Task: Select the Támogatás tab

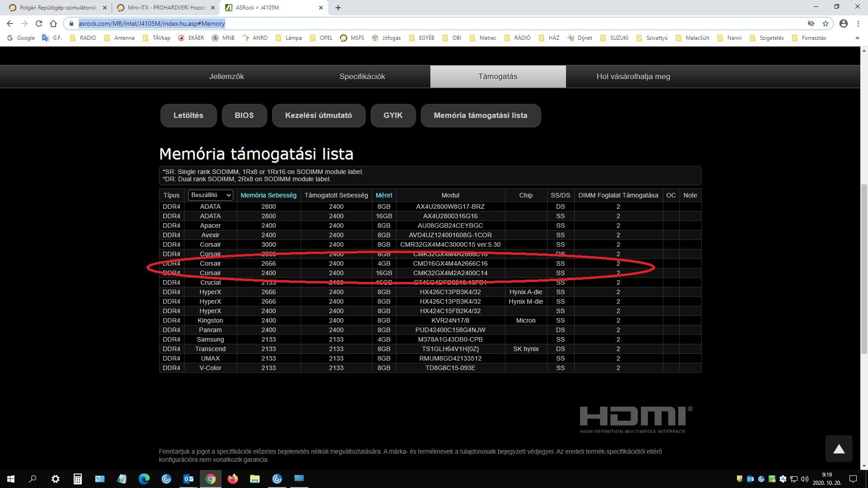Action: pyautogui.click(x=498, y=77)
